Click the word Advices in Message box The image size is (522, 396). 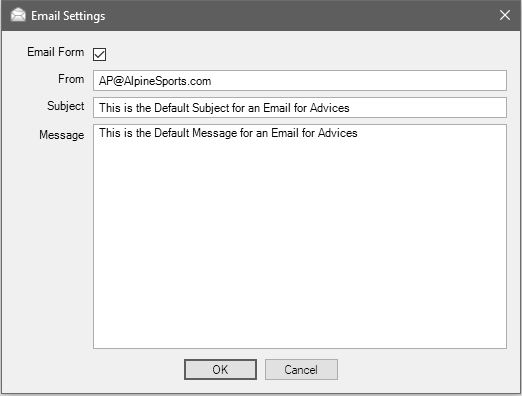click(338, 133)
